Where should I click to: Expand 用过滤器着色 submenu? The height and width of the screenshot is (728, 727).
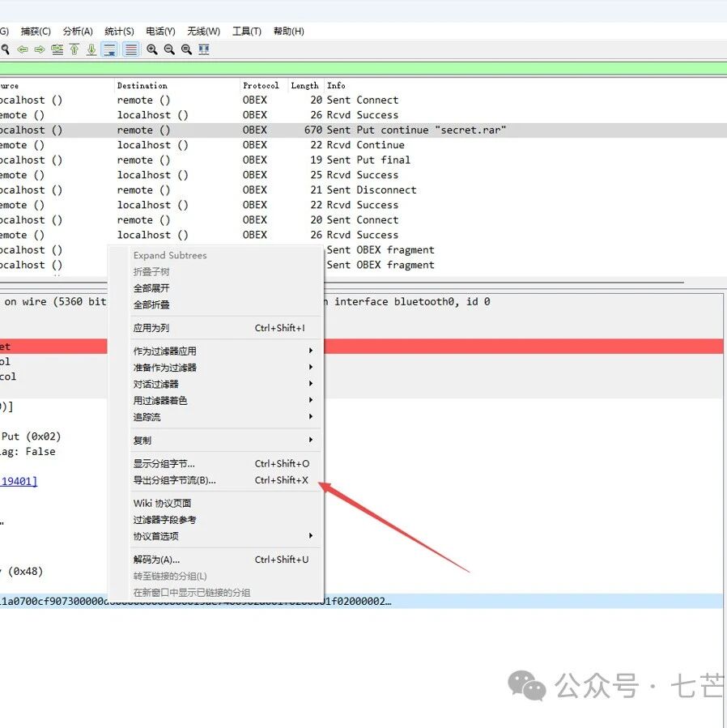coord(215,400)
